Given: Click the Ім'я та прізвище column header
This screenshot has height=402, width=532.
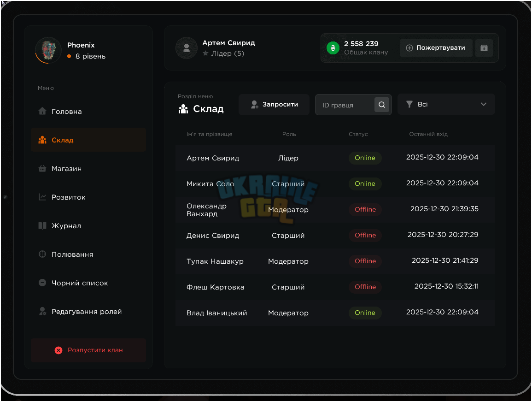Looking at the screenshot, I should coord(209,134).
